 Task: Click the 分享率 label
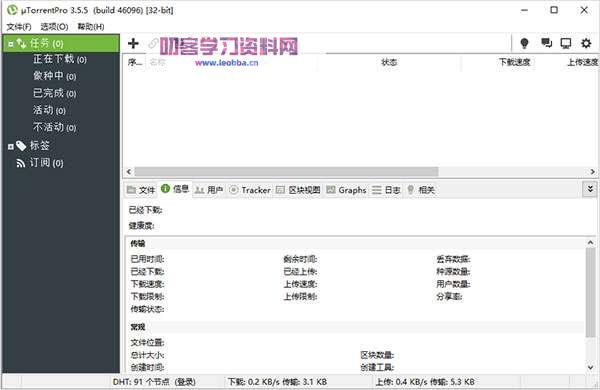click(x=449, y=296)
